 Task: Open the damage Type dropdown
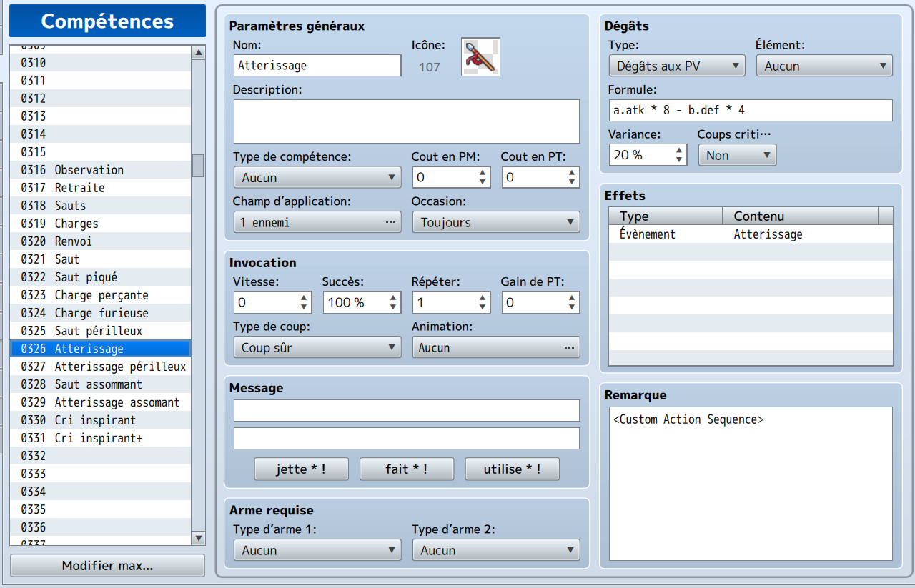coord(677,66)
